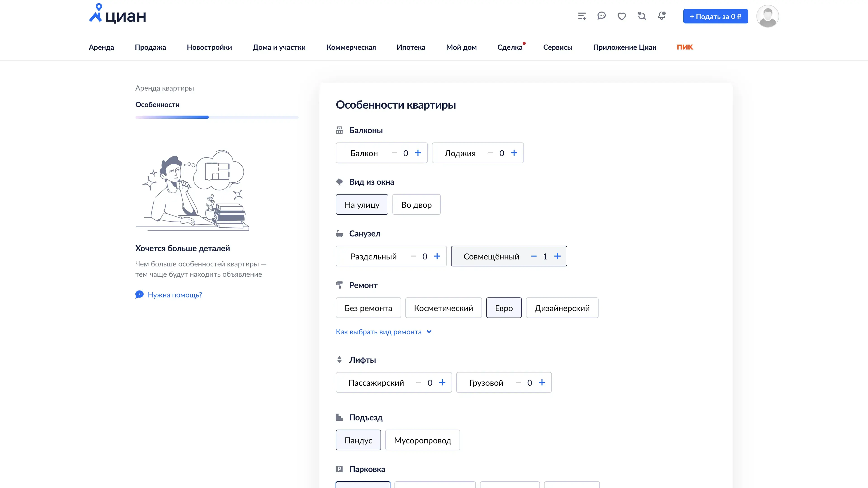Viewport: 868px width, 488px height.
Task: Click the form progress bar
Action: coord(217,117)
